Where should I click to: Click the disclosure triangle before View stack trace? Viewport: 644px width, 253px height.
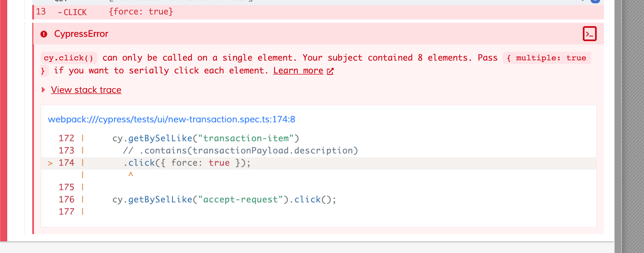point(43,90)
